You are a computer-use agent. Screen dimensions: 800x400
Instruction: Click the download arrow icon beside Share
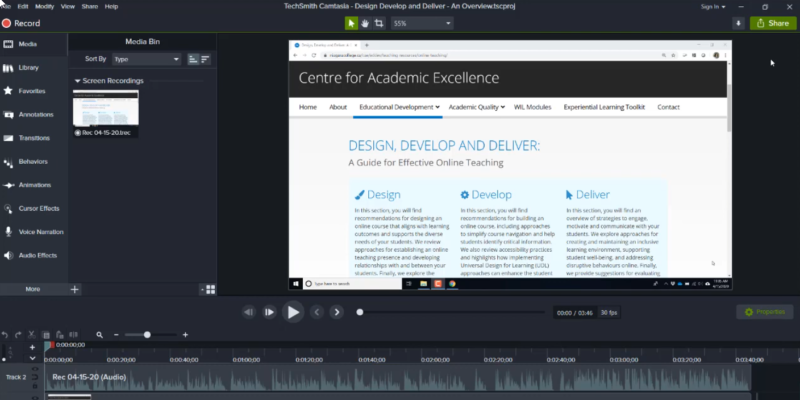pos(738,23)
